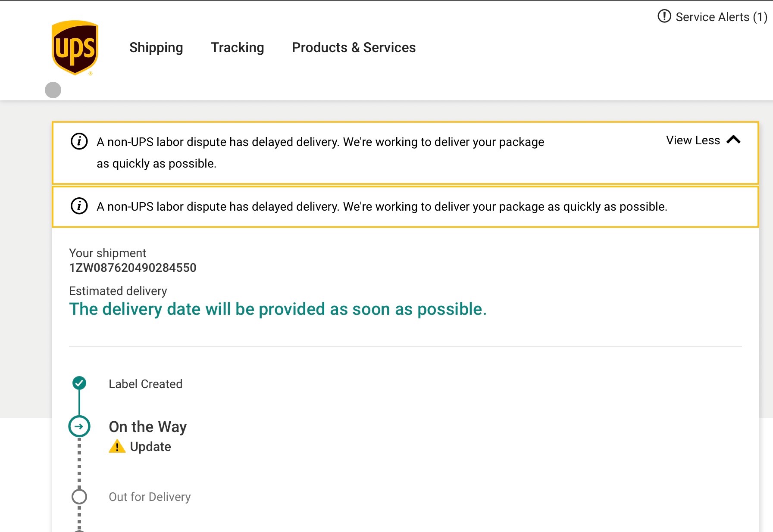Click info icon in first delay notice
Screen dimensions: 773x532
[79, 141]
